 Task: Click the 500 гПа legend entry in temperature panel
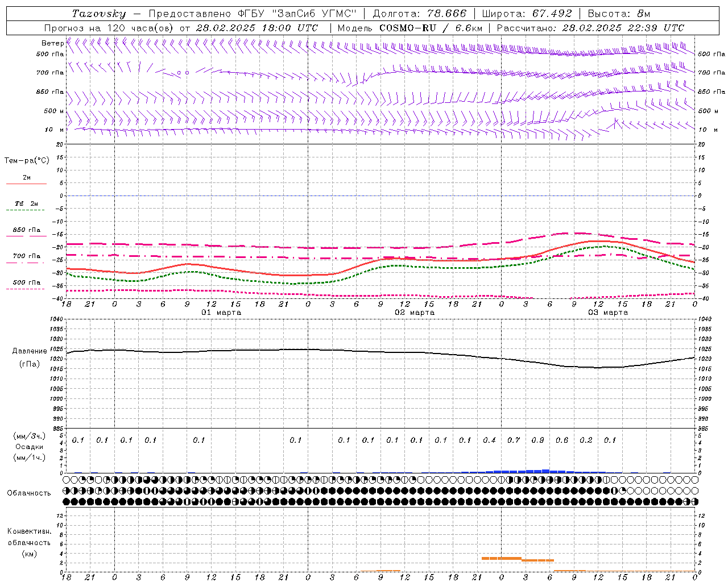[x=26, y=282]
